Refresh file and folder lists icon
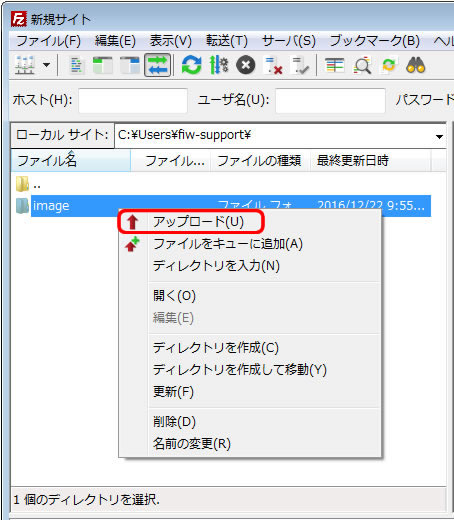This screenshot has width=454, height=520. [191, 65]
